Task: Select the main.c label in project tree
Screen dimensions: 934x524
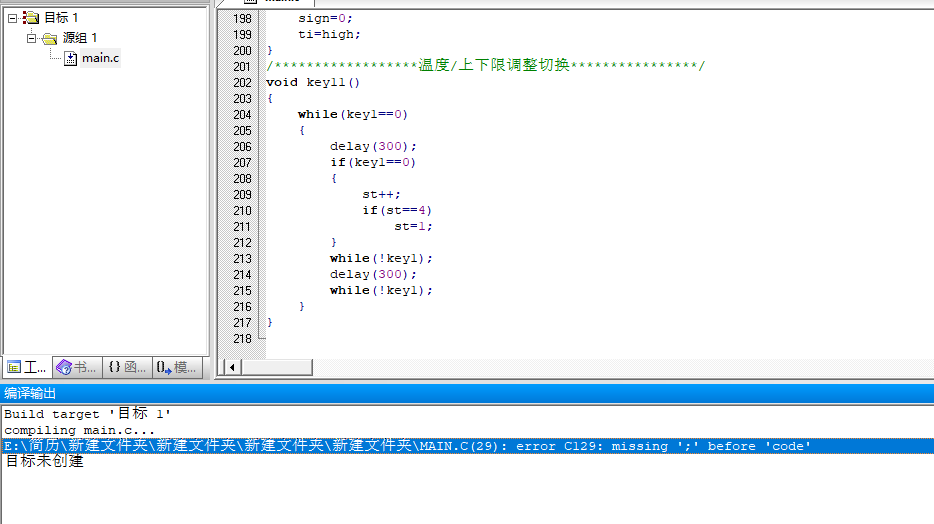Action: point(101,58)
